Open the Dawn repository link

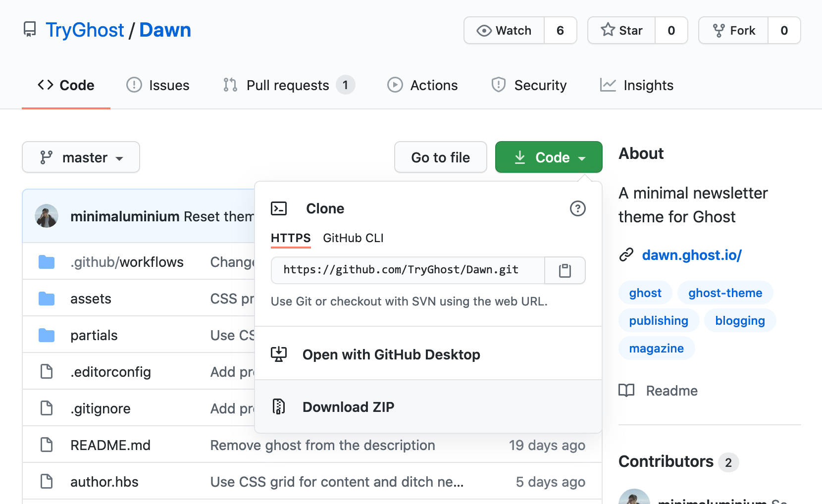point(165,30)
